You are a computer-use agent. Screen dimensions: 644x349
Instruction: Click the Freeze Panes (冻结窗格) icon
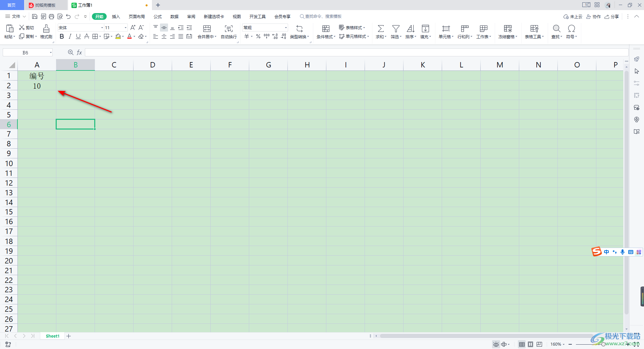pos(508,29)
